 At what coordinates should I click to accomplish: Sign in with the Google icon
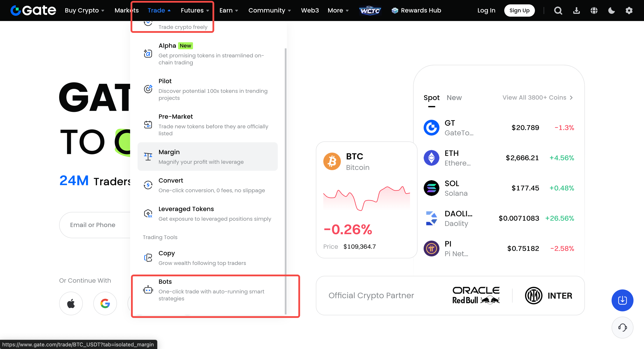coord(105,303)
